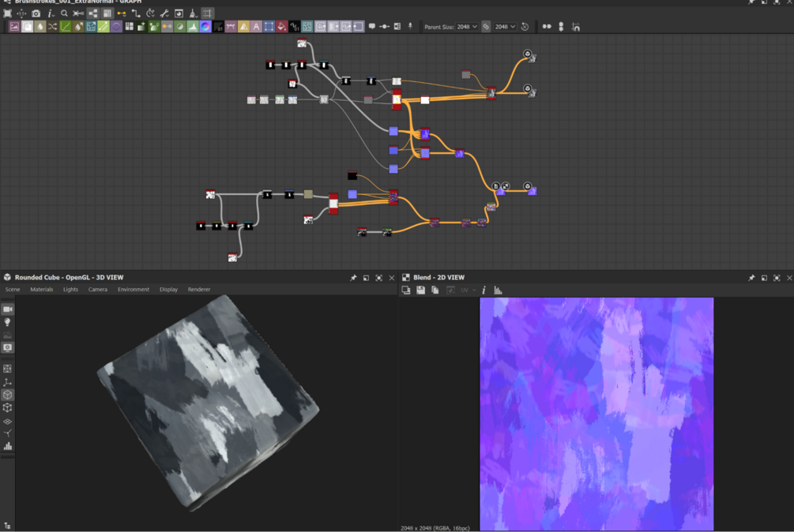Viewport: 794px width, 532px height.
Task: Select the black uniform color node in graph
Action: click(x=352, y=175)
